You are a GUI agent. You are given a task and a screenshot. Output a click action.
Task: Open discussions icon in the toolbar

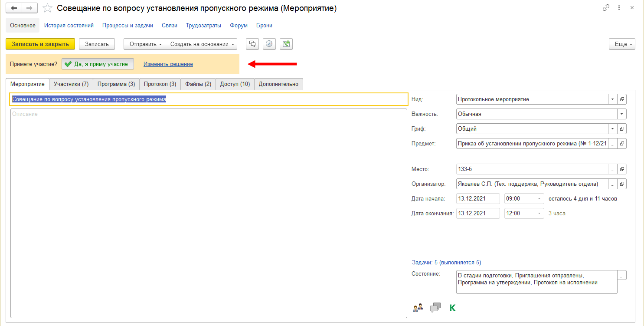click(x=252, y=44)
